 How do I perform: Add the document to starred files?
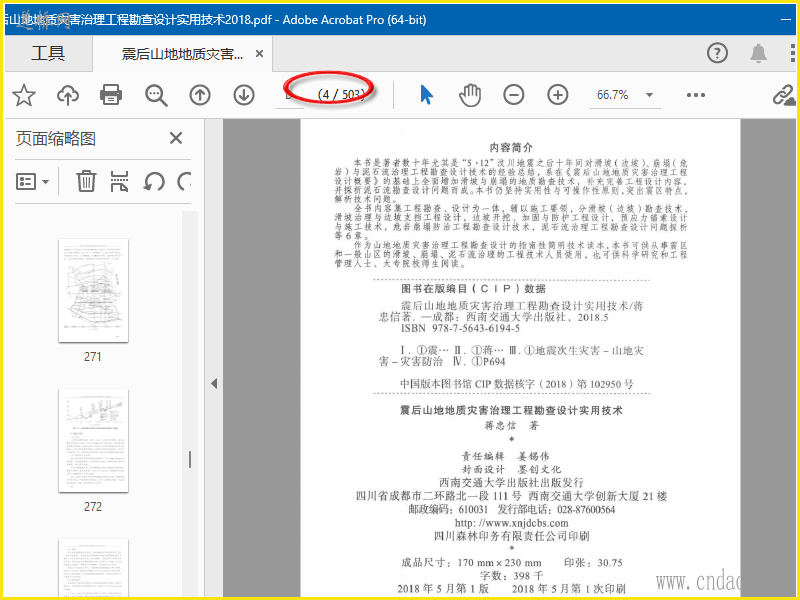(24, 95)
